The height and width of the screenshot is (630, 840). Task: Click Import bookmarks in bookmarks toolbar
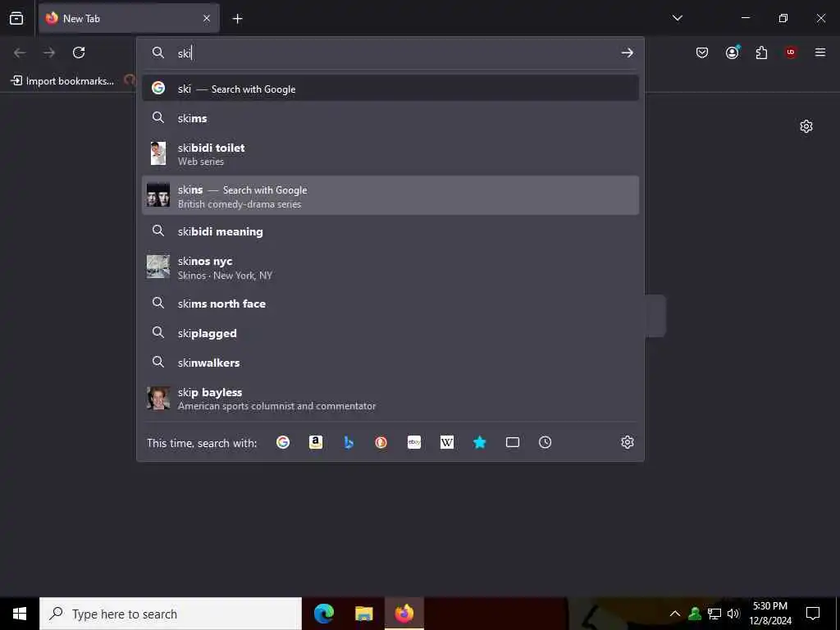click(x=62, y=81)
